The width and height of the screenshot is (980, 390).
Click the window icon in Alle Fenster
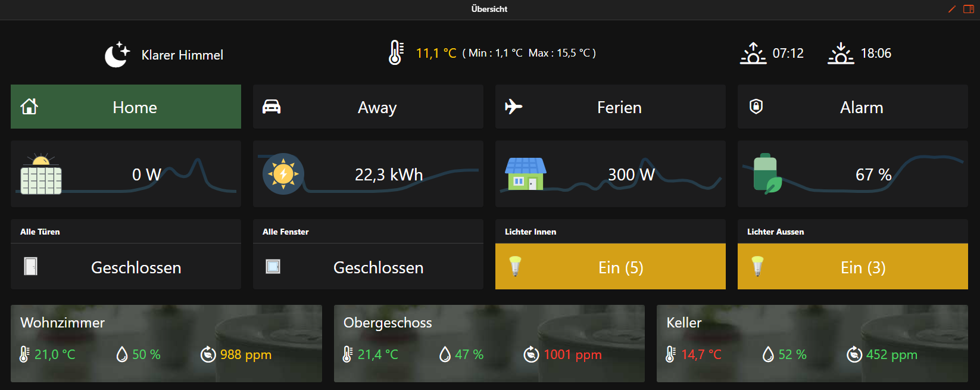tap(273, 266)
